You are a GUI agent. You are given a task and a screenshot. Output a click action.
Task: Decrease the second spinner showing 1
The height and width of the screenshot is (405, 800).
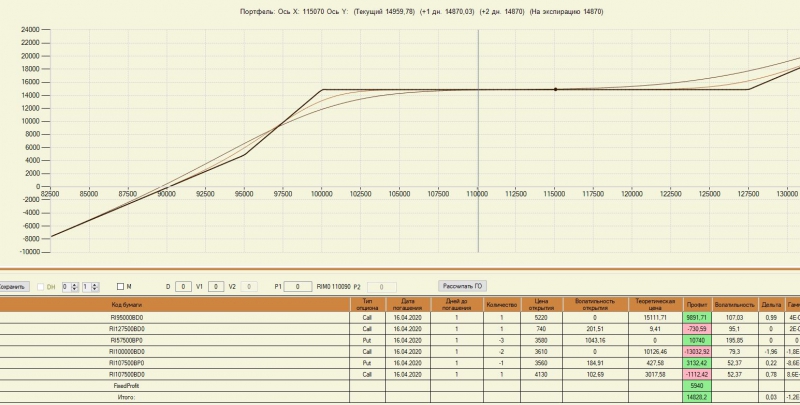click(95, 289)
